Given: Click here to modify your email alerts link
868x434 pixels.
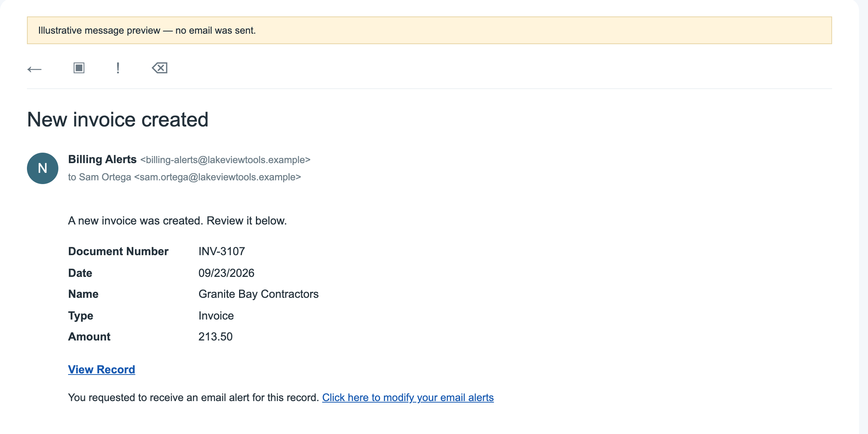Looking at the screenshot, I should click(x=408, y=397).
